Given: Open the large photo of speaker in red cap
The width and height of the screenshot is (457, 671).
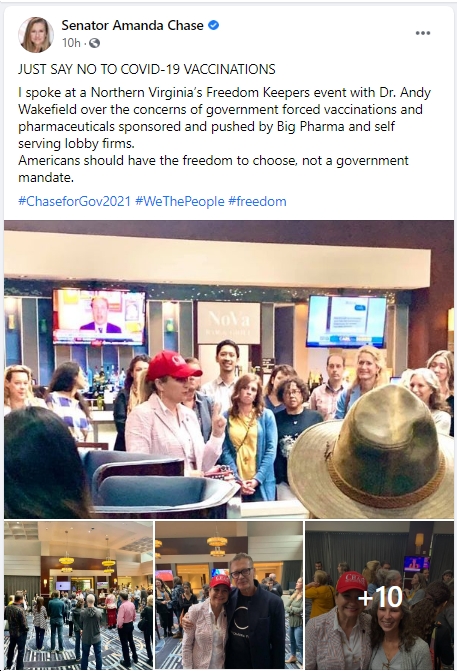Looking at the screenshot, I should pos(229,369).
